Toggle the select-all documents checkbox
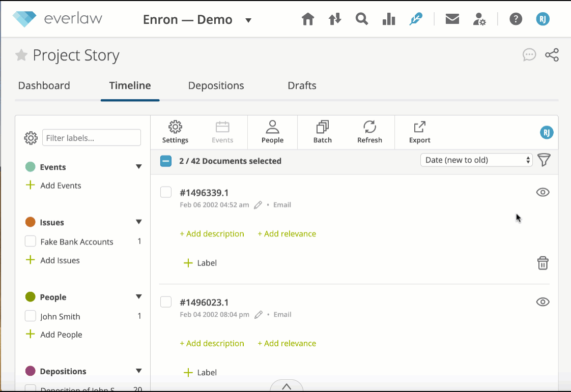This screenshot has height=392, width=571. click(166, 161)
